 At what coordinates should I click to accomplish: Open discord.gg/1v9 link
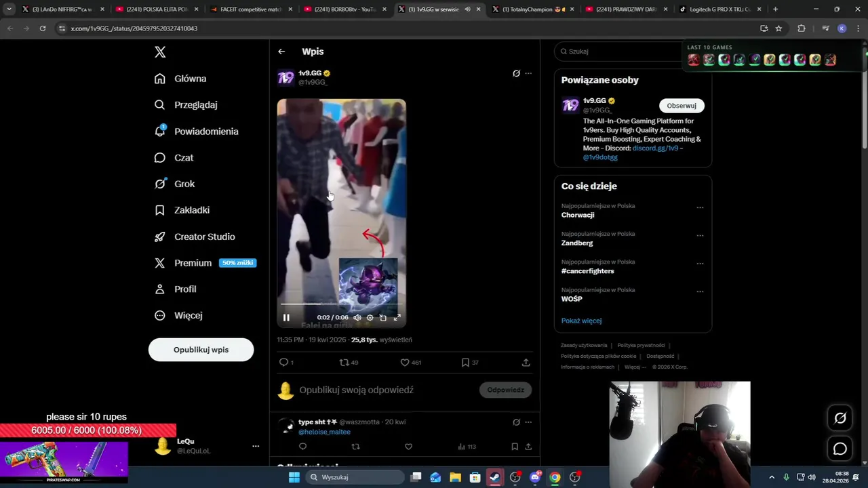(x=655, y=148)
